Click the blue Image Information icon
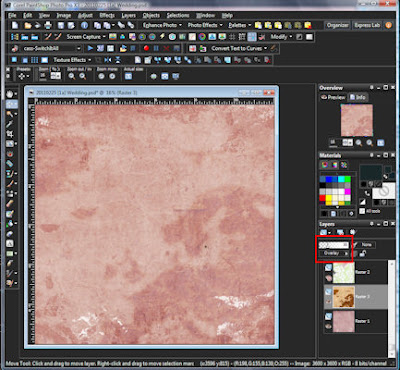This screenshot has width=400, height=370. point(84,25)
